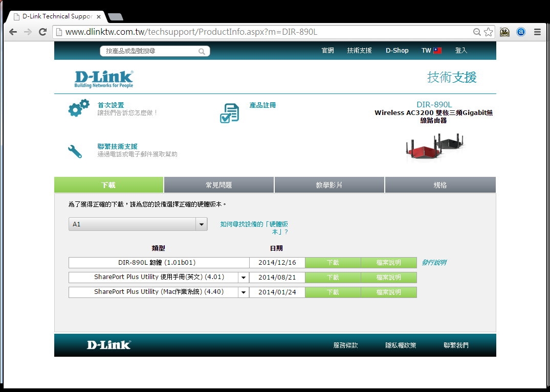The width and height of the screenshot is (550, 392).
Task: Open a new browser tab
Action: pos(116,16)
